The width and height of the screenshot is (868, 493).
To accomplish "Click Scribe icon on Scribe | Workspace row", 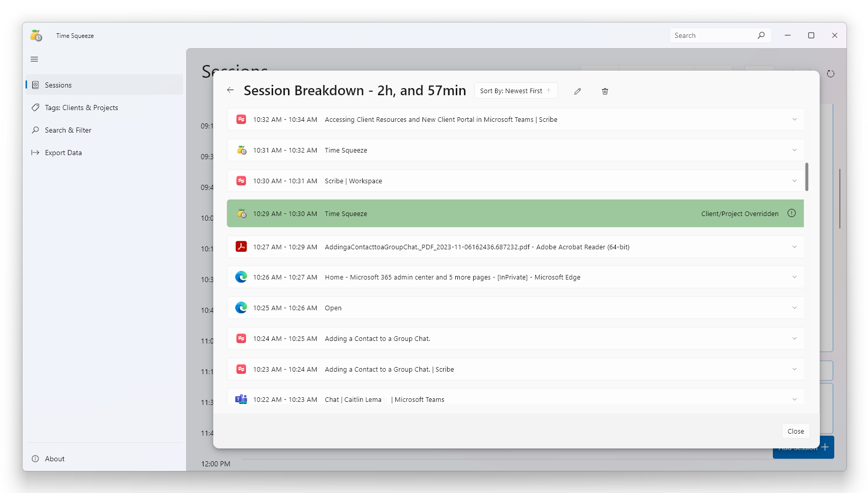I will coord(241,181).
